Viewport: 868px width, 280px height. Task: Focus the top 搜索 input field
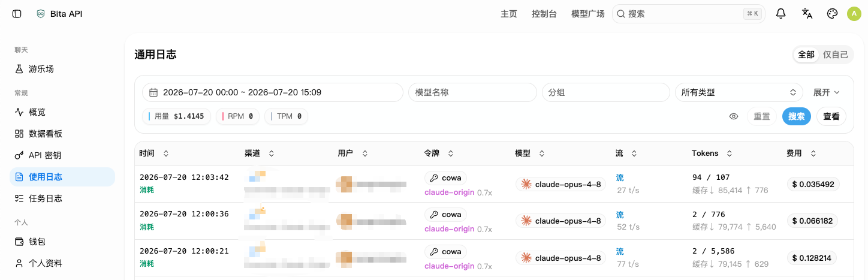pos(688,14)
